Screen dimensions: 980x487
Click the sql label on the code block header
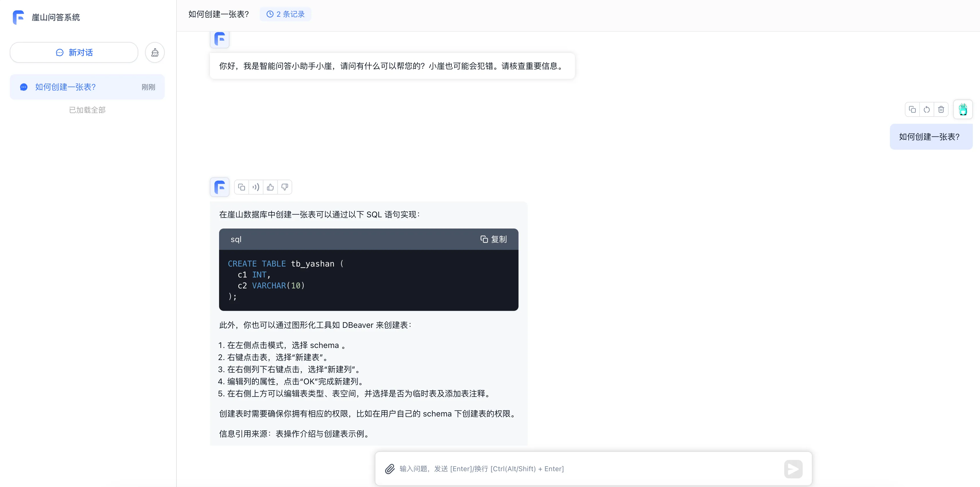[x=236, y=239]
